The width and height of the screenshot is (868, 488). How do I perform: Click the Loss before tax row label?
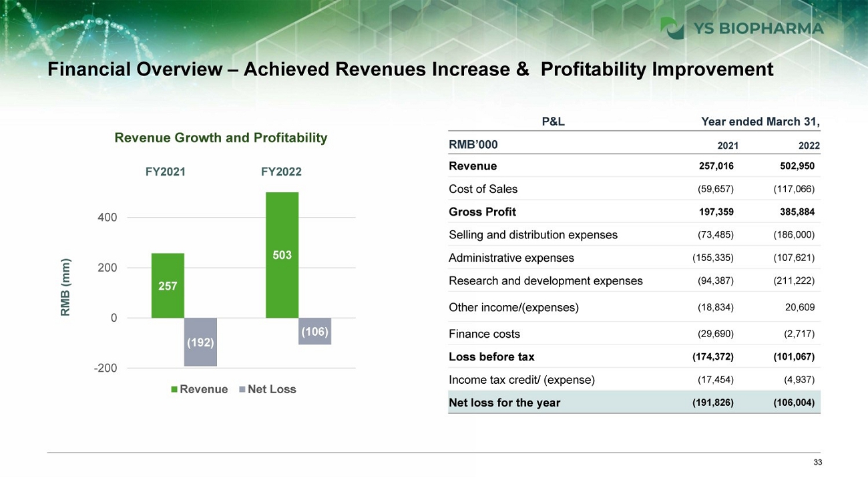click(491, 356)
